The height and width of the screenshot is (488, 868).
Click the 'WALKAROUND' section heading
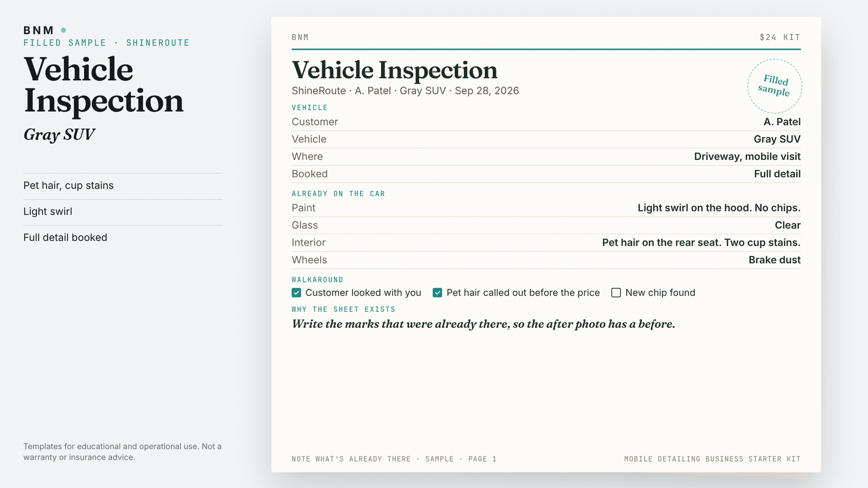[317, 280]
